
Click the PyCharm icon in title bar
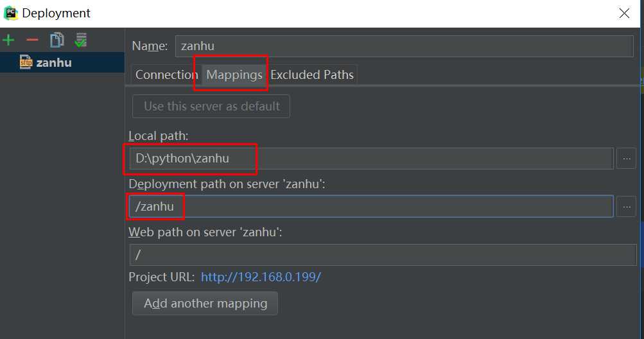(11, 13)
